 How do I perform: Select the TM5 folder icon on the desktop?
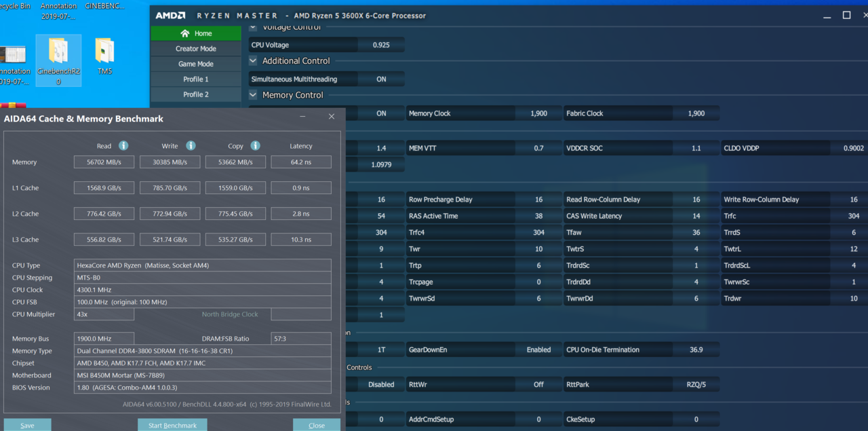[x=104, y=56]
